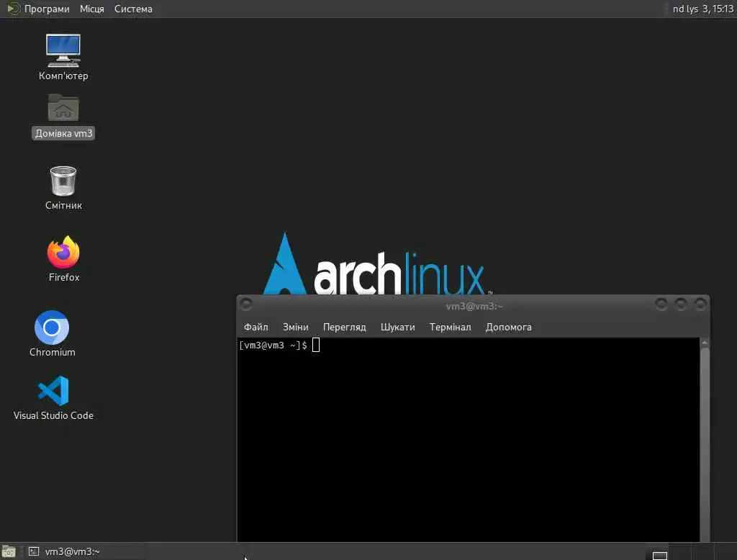
Task: Open the Зміни menu in terminal
Action: point(295,327)
